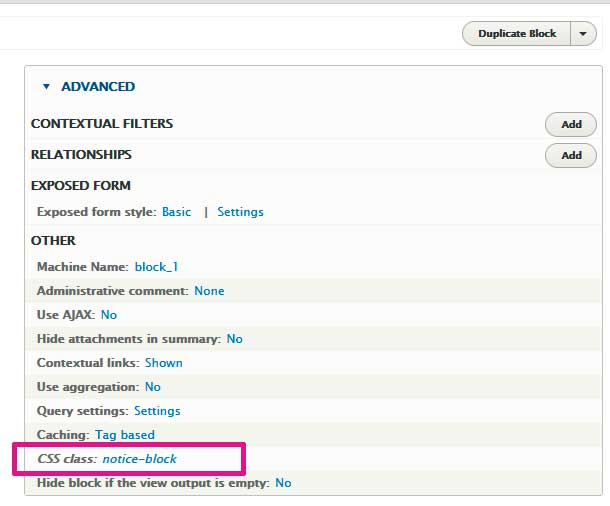The image size is (610, 506).
Task: Click the Duplicate Block button
Action: pos(516,33)
